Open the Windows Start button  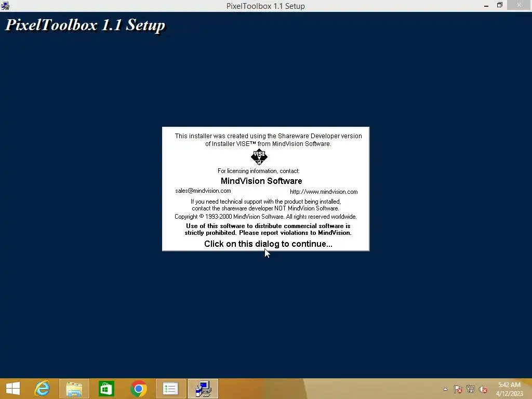(13, 389)
